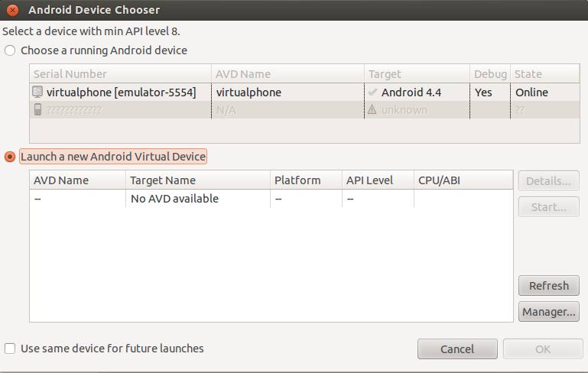Click the Cancel button
The width and height of the screenshot is (588, 373).
click(457, 349)
